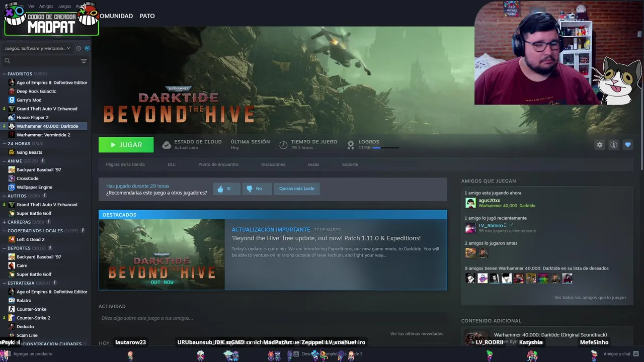Click Ver las últimas novedades link
Image resolution: width=644 pixels, height=362 pixels.
pos(417,334)
